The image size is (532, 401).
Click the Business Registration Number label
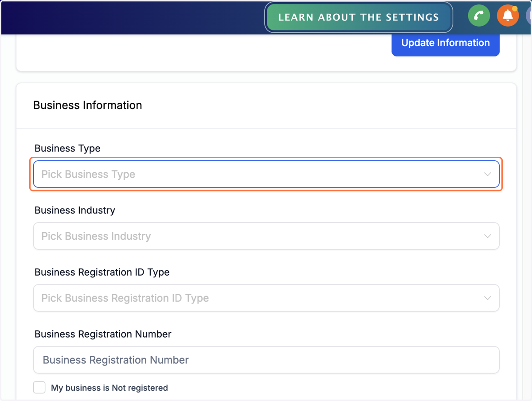[103, 334]
